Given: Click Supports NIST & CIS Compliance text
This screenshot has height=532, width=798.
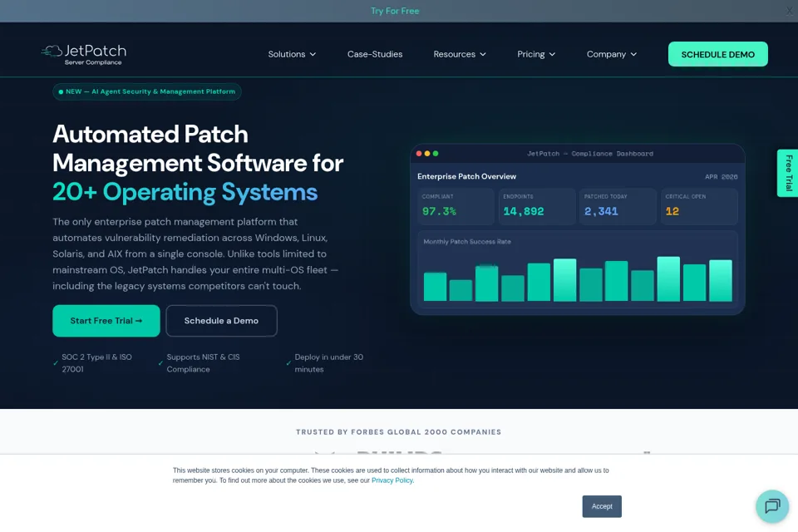Looking at the screenshot, I should (x=203, y=363).
